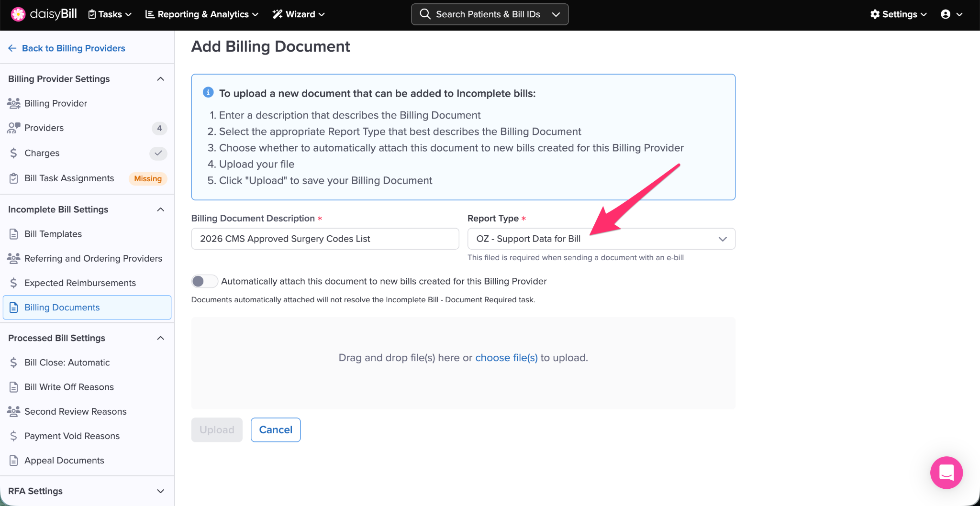
Task: Expand the RFA Settings section
Action: (161, 491)
